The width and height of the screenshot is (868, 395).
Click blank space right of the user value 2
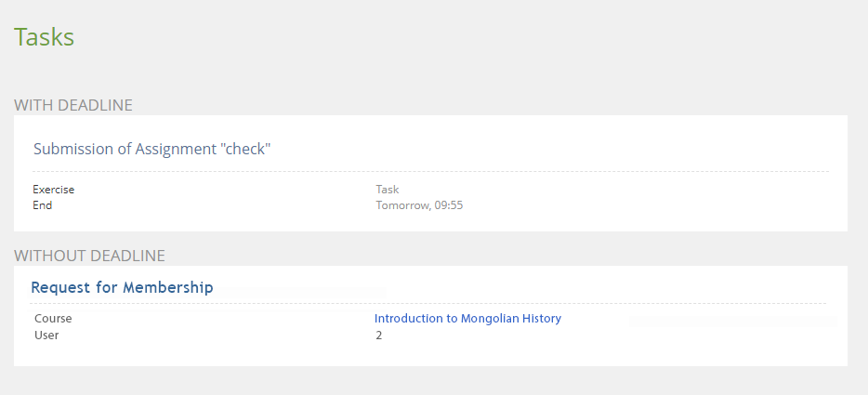click(604, 335)
